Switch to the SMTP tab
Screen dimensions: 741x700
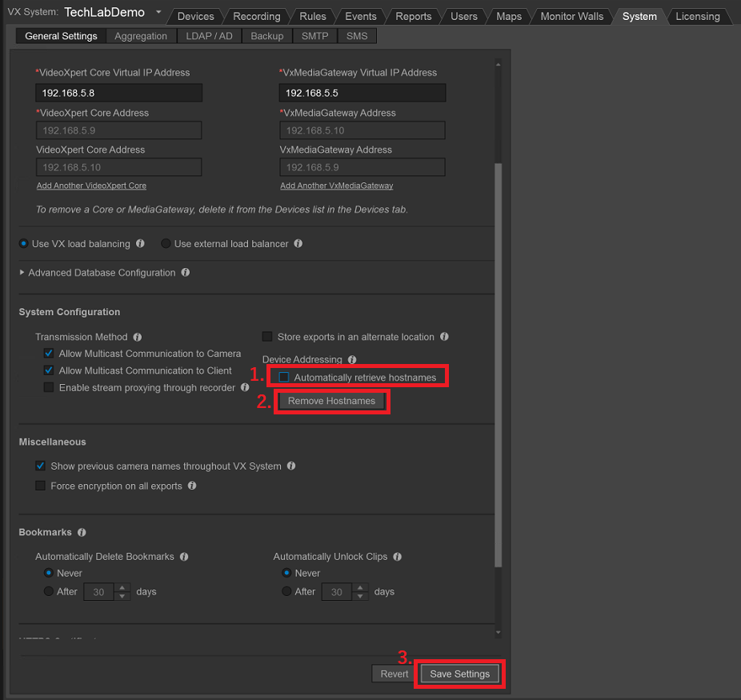point(314,35)
